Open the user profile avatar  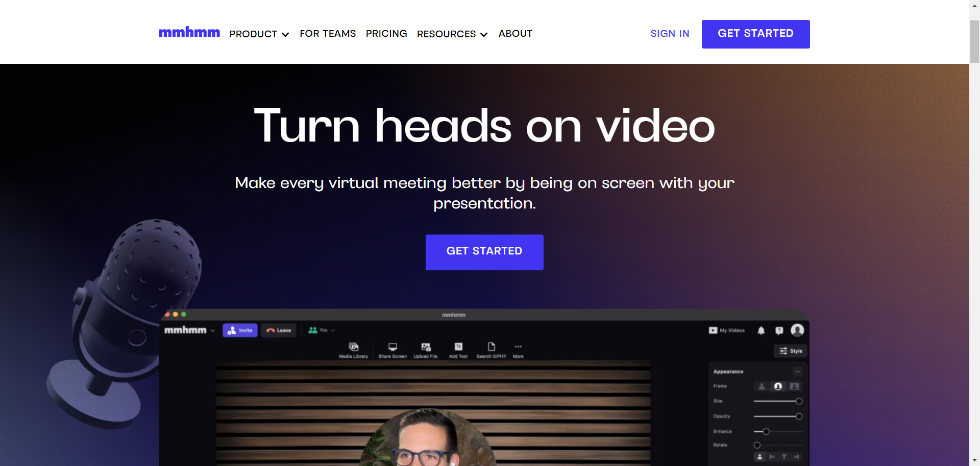797,330
